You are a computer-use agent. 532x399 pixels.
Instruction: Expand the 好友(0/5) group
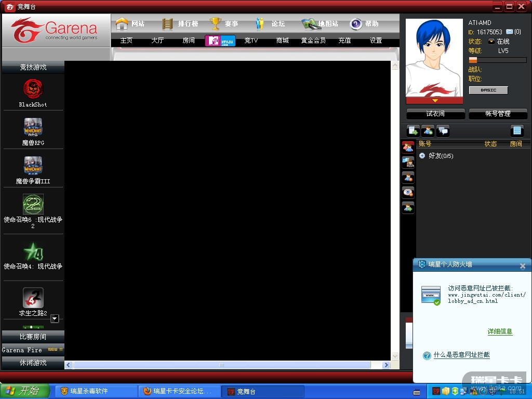pyautogui.click(x=422, y=156)
